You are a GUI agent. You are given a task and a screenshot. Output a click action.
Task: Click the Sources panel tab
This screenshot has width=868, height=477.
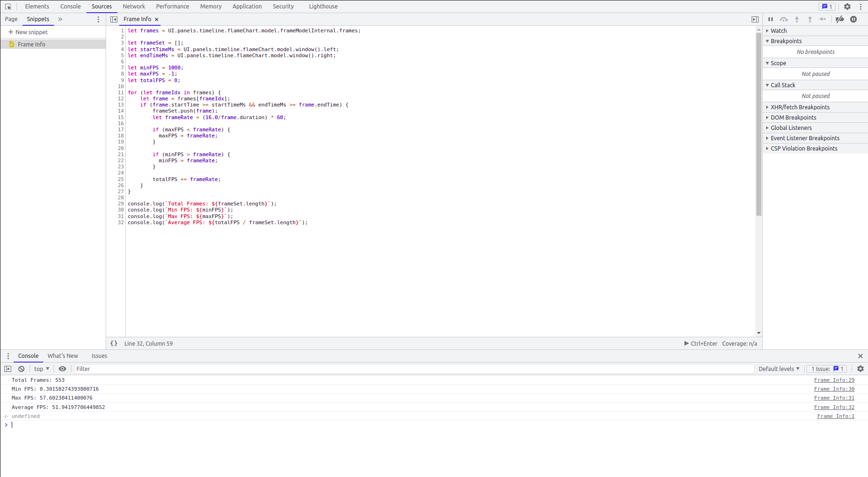pyautogui.click(x=102, y=7)
